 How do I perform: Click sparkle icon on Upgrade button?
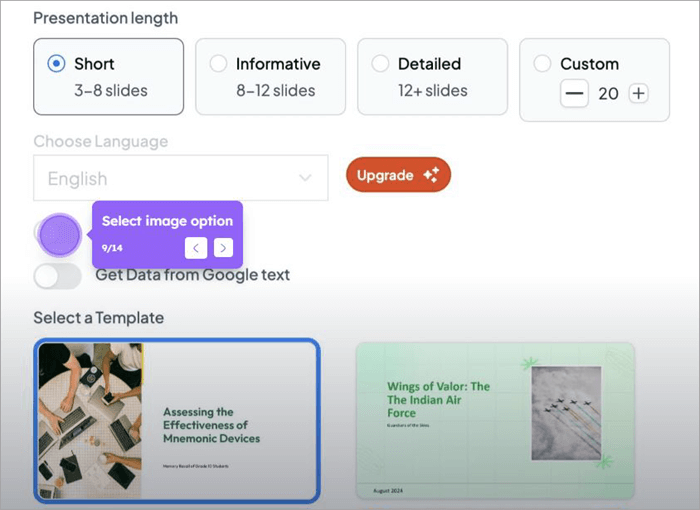tap(430, 175)
